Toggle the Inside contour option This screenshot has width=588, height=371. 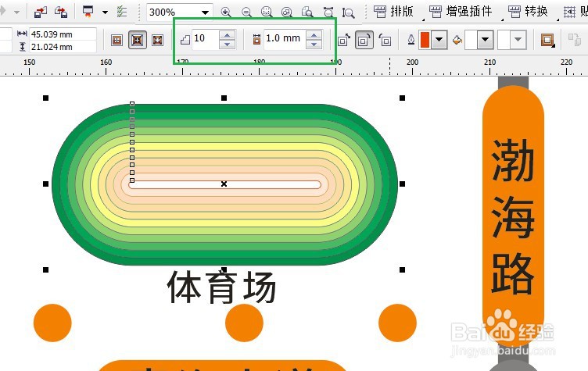pyautogui.click(x=138, y=40)
